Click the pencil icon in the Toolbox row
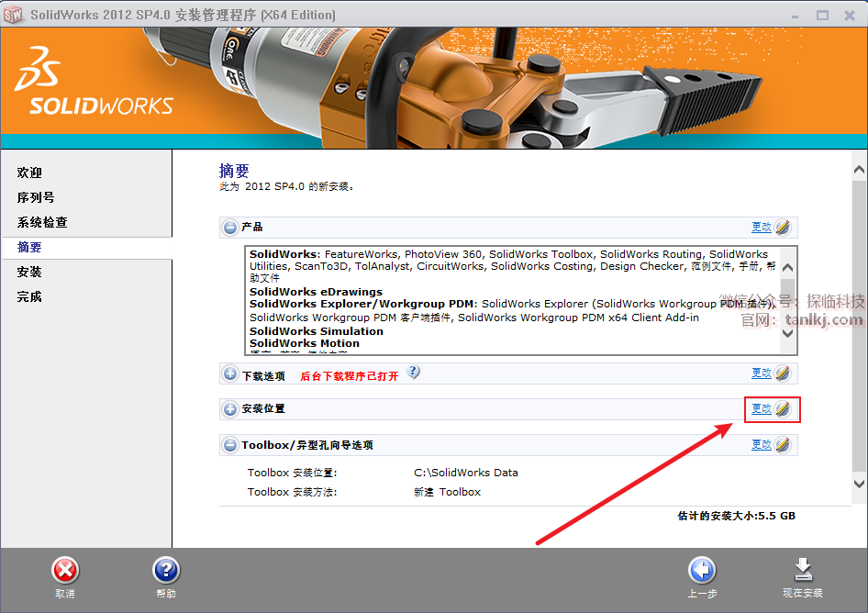 click(783, 445)
